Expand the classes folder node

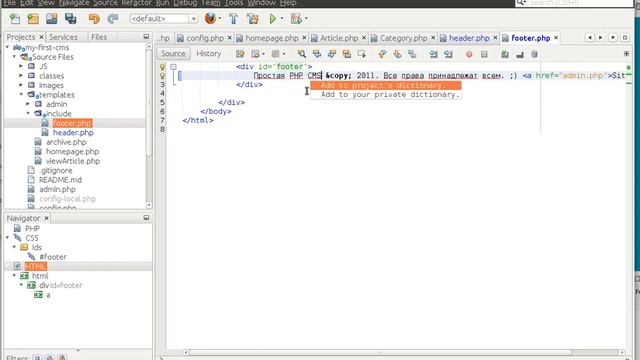[x=21, y=76]
